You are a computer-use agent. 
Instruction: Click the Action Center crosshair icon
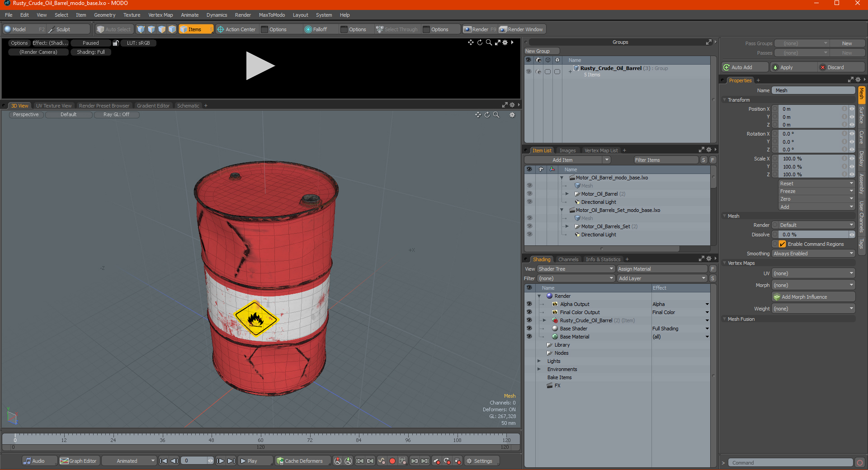click(x=221, y=29)
